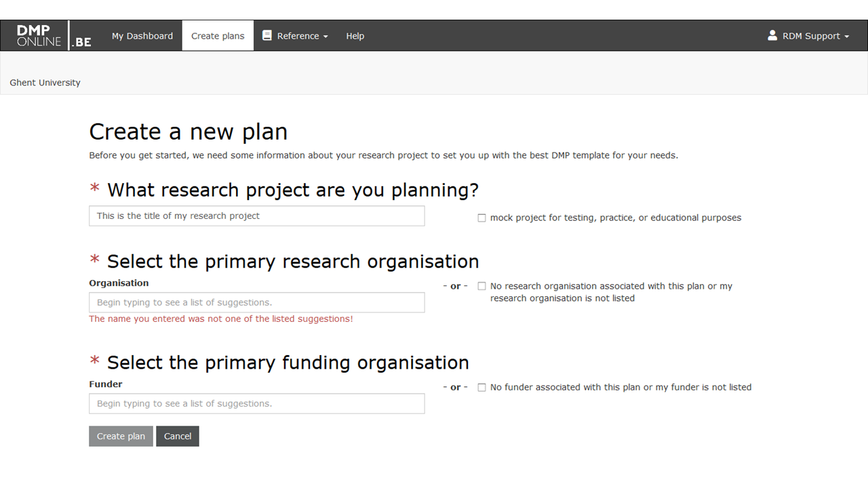Click the Ghent University breadcrumb text
Screen dimensions: 868x488
45,83
